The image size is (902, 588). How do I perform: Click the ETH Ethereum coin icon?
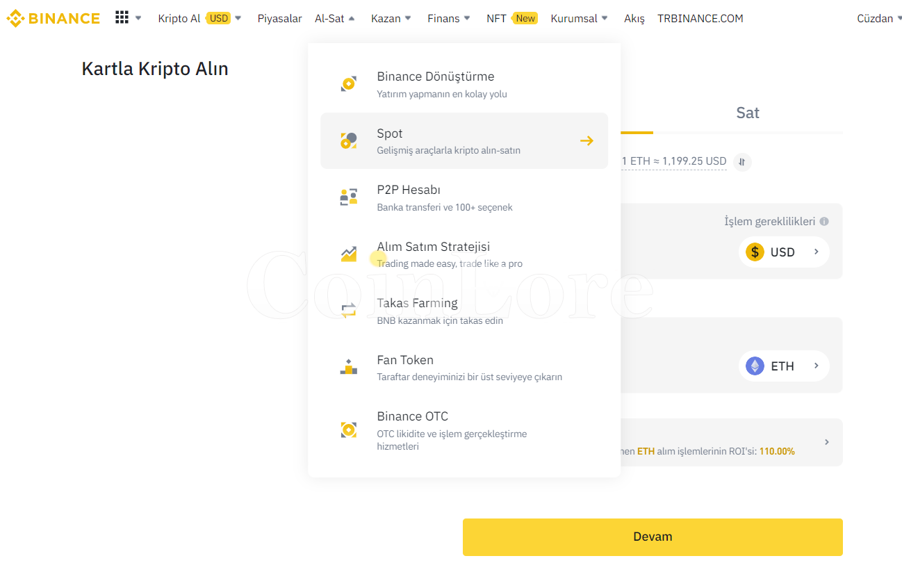coord(755,366)
